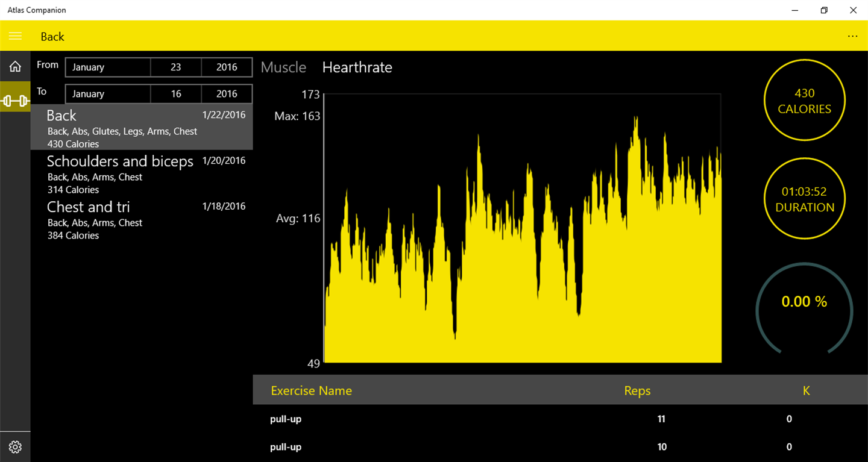The height and width of the screenshot is (462, 868).
Task: Click the Exercise Name column header
Action: coord(311,390)
